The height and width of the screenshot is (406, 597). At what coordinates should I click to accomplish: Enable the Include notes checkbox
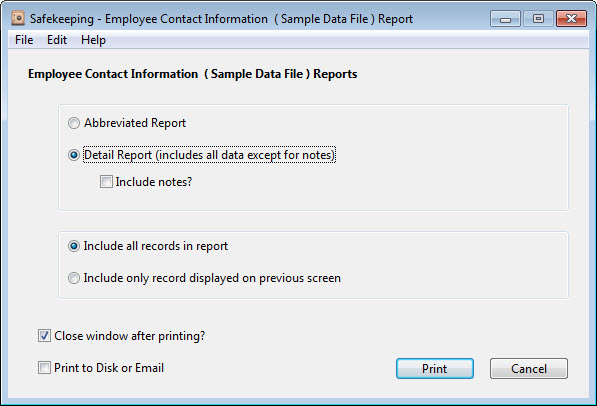106,182
